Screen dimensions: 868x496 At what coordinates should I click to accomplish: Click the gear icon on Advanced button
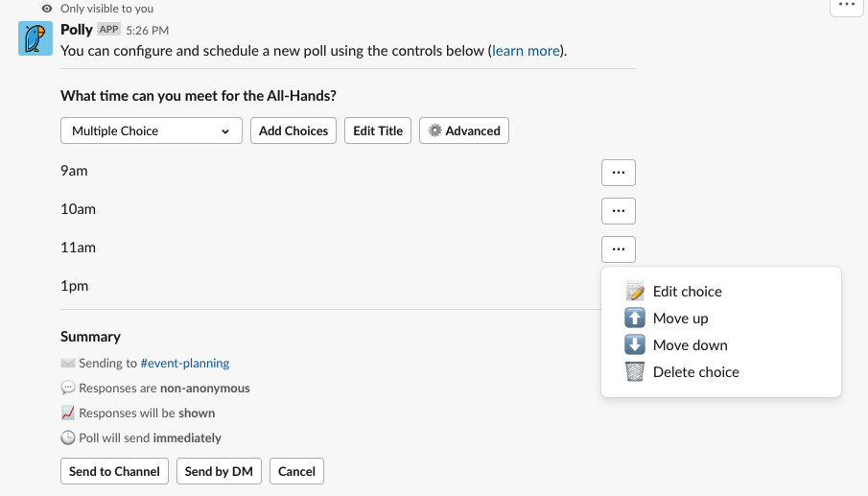(x=434, y=131)
